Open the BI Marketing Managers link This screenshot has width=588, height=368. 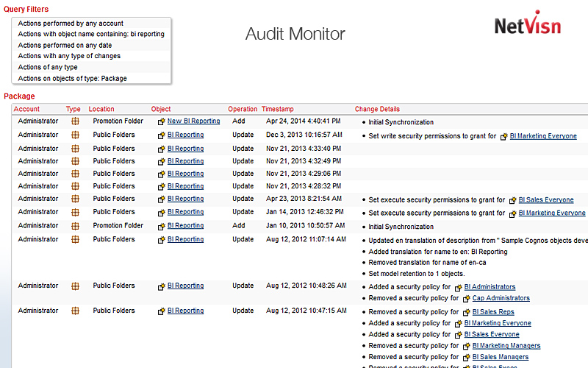click(x=506, y=346)
